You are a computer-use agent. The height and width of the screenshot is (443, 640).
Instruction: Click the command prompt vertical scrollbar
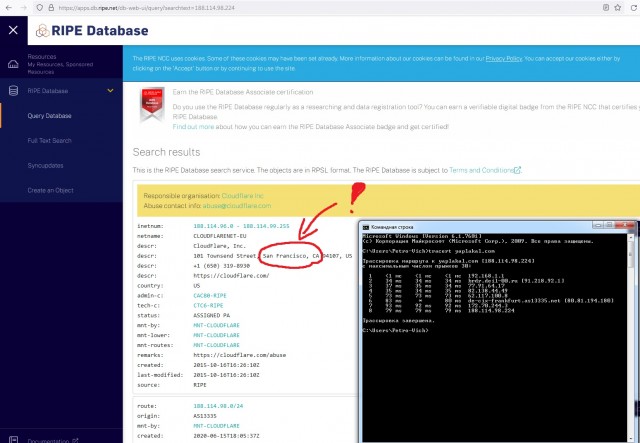[631, 337]
